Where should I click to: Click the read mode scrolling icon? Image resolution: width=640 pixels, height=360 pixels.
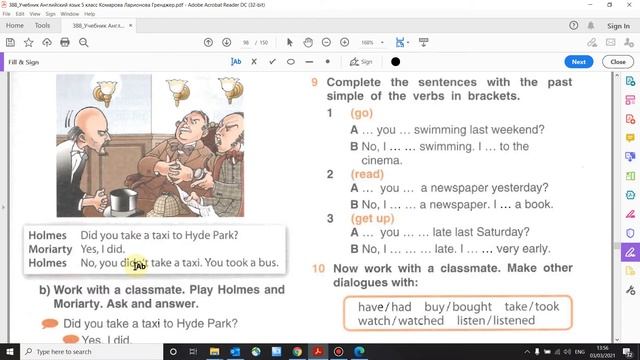pyautogui.click(x=424, y=42)
